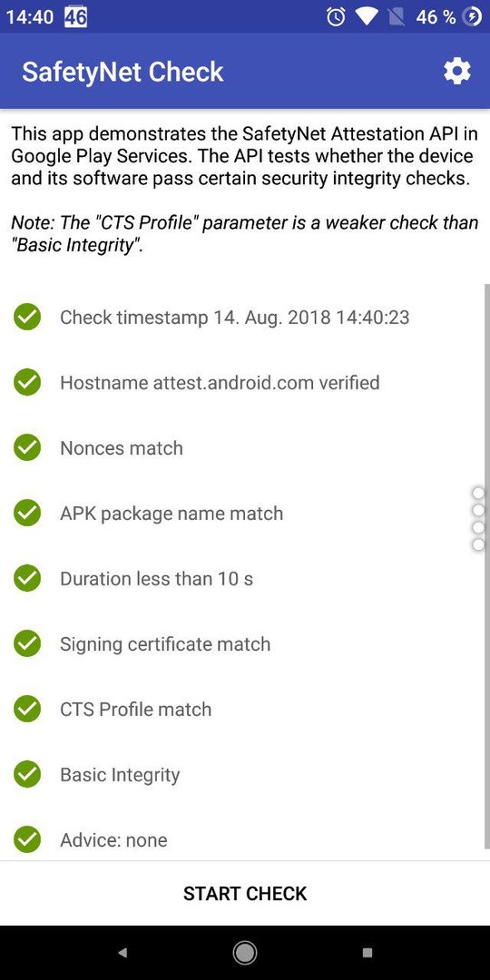
Task: Tap the green check beside Check timestamp
Action: point(27,317)
